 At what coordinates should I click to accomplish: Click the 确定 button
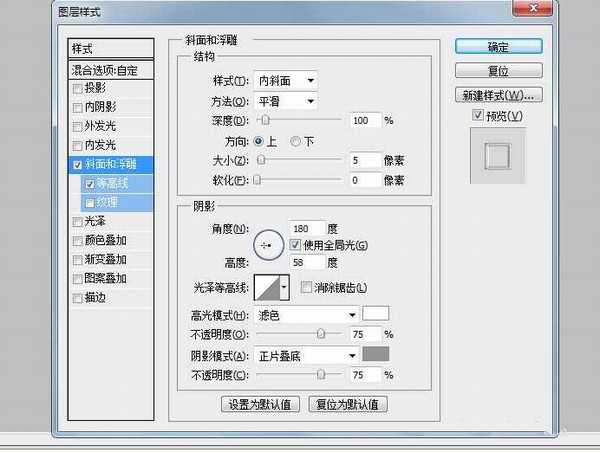(499, 47)
